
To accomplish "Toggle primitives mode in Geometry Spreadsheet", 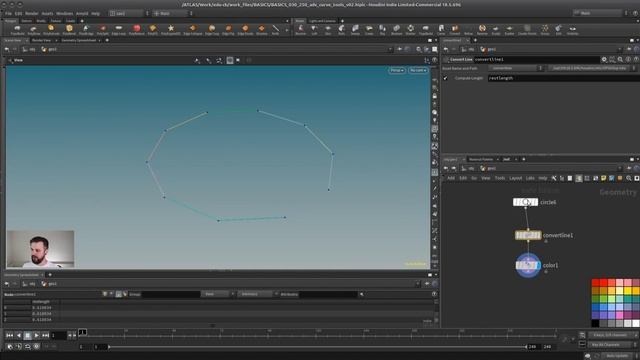I will tap(118, 294).
